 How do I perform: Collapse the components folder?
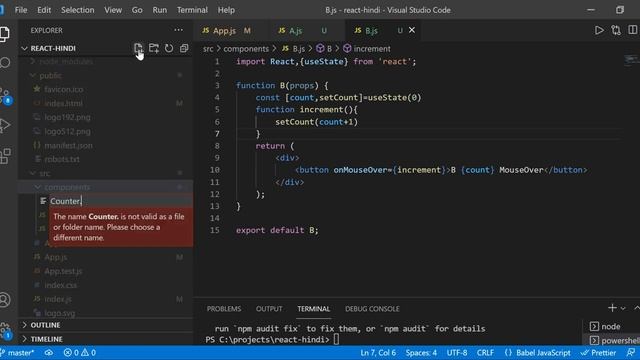point(67,187)
